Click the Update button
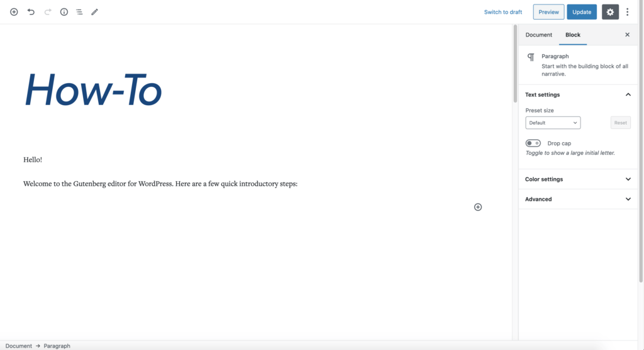Viewport: 644px width, 350px height. (582, 12)
